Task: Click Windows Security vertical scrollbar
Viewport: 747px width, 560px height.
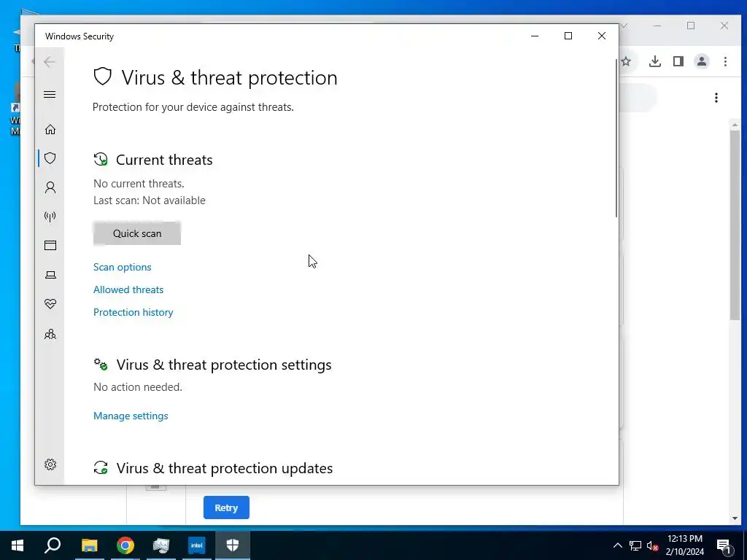Action: (x=616, y=138)
